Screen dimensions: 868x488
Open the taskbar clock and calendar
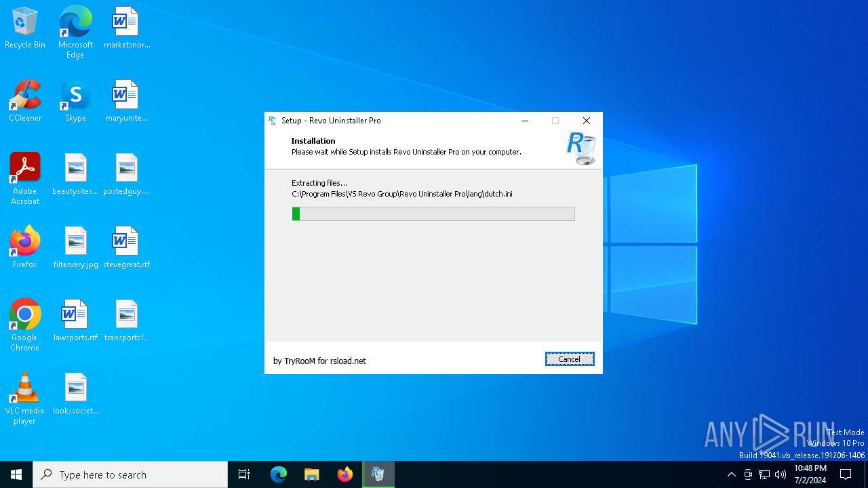(x=810, y=474)
